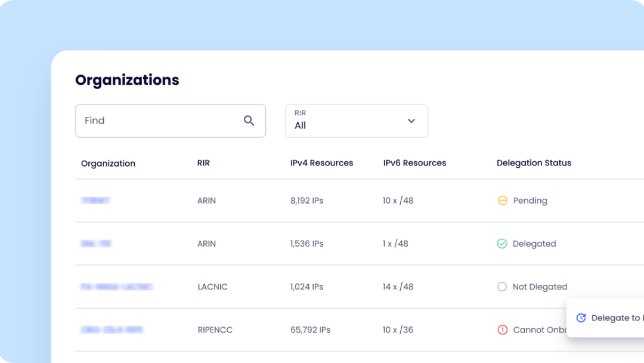The width and height of the screenshot is (644, 363).
Task: Open the blurred organization link in LACNIC row
Action: (117, 287)
